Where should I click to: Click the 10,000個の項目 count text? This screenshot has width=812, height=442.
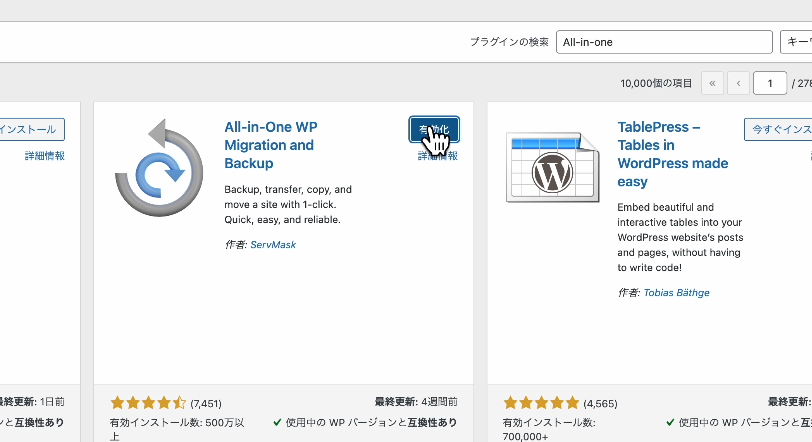coord(656,83)
